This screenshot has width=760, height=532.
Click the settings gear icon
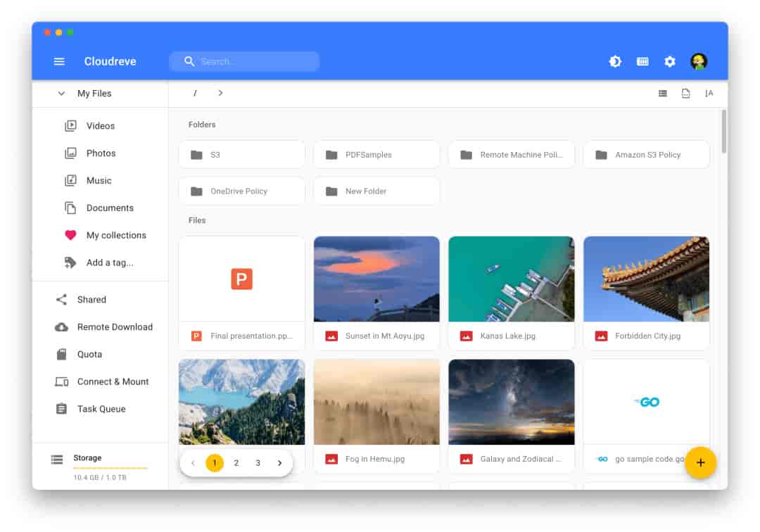(670, 62)
